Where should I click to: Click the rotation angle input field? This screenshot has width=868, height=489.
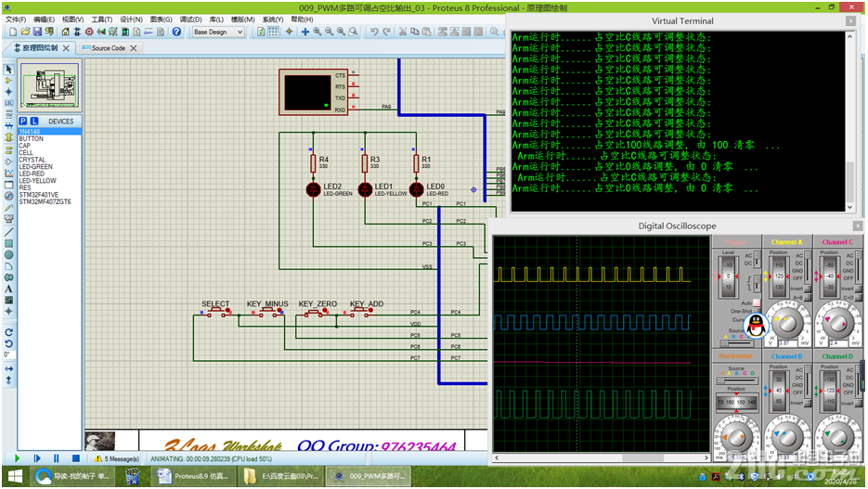pos(7,354)
